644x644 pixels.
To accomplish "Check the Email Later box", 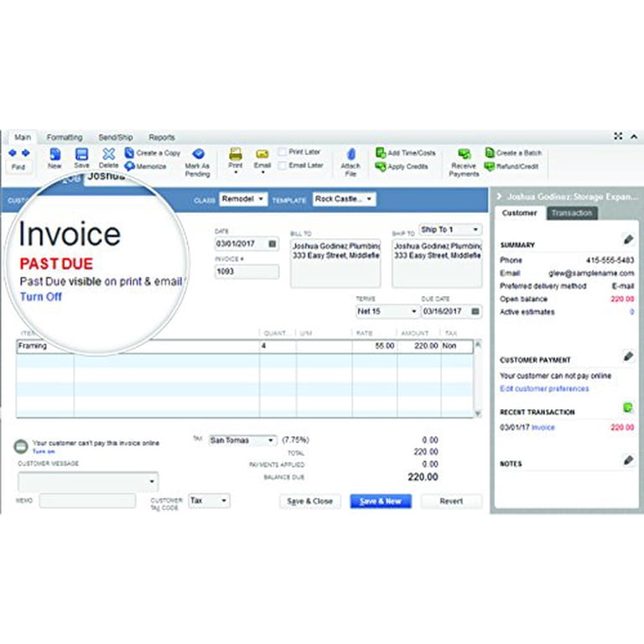I will point(282,165).
